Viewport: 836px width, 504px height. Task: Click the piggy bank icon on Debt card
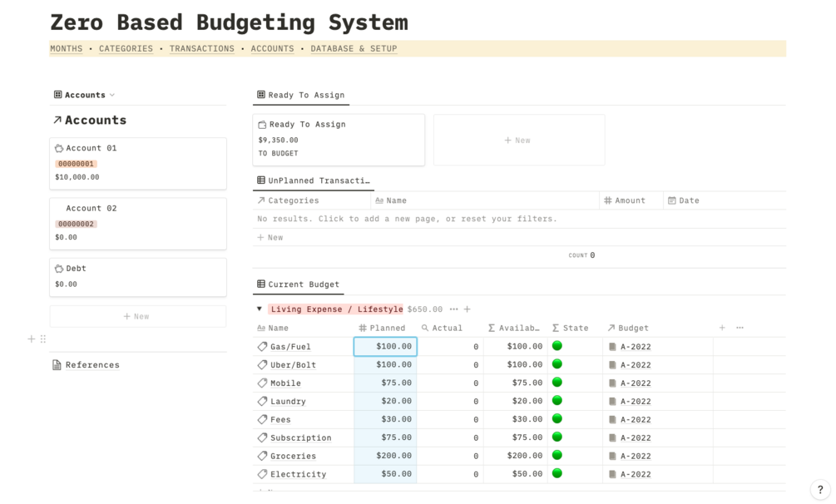pyautogui.click(x=59, y=269)
